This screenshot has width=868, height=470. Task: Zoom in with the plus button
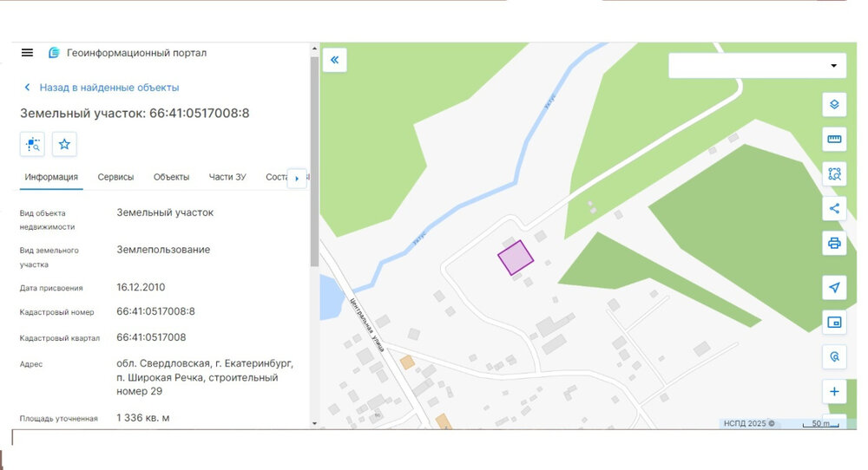(834, 392)
